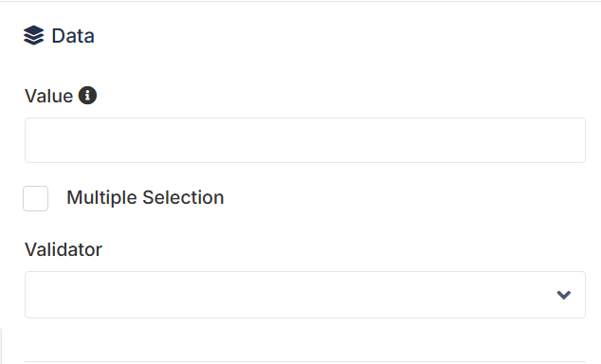601x364 pixels.
Task: Click the Validator dropdown chevron arrow
Action: point(564,295)
